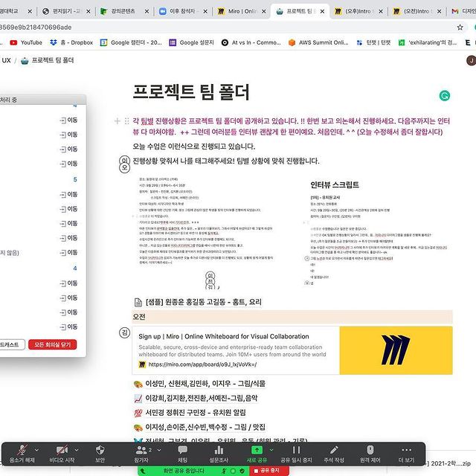Click the red Stop Share button
Image resolution: width=476 pixels, height=476 pixels.
coord(271,470)
